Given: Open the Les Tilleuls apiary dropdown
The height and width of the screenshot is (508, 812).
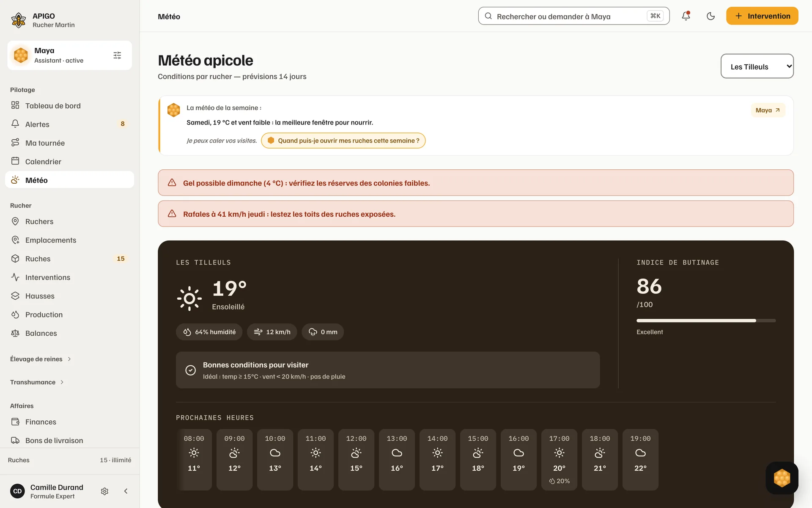Looking at the screenshot, I should tap(757, 66).
